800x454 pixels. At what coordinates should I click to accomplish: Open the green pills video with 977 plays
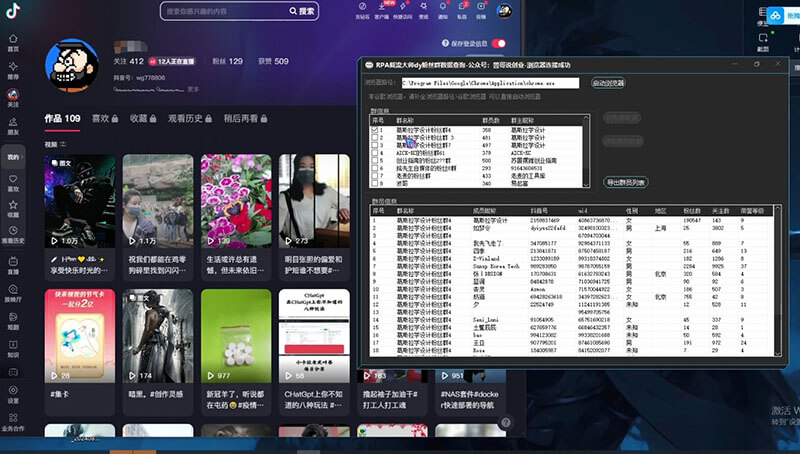point(236,336)
